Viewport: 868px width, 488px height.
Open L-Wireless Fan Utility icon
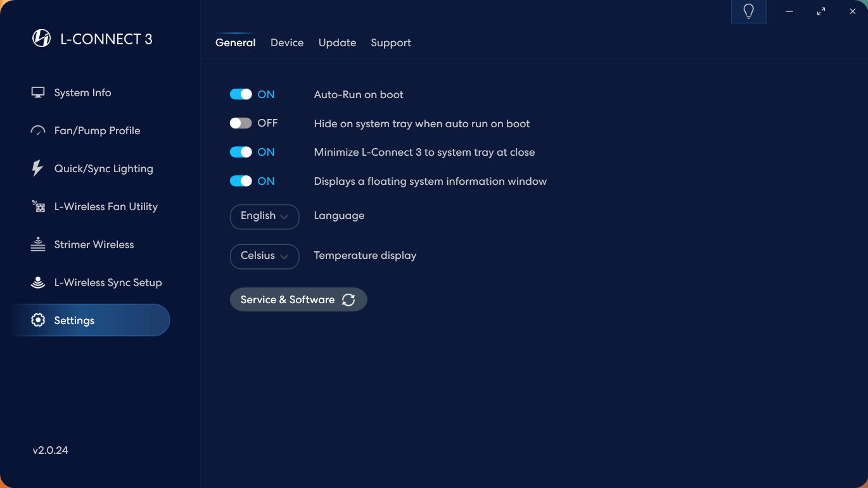[38, 206]
